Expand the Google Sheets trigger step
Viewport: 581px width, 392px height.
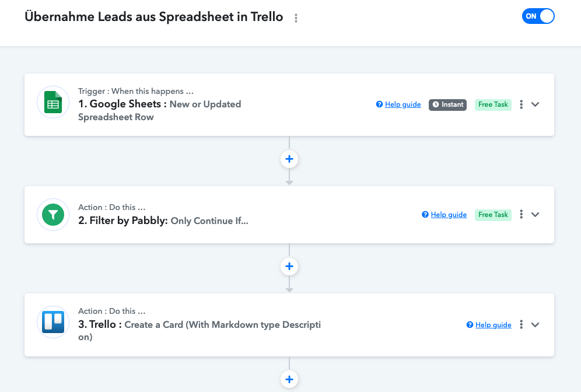click(535, 104)
